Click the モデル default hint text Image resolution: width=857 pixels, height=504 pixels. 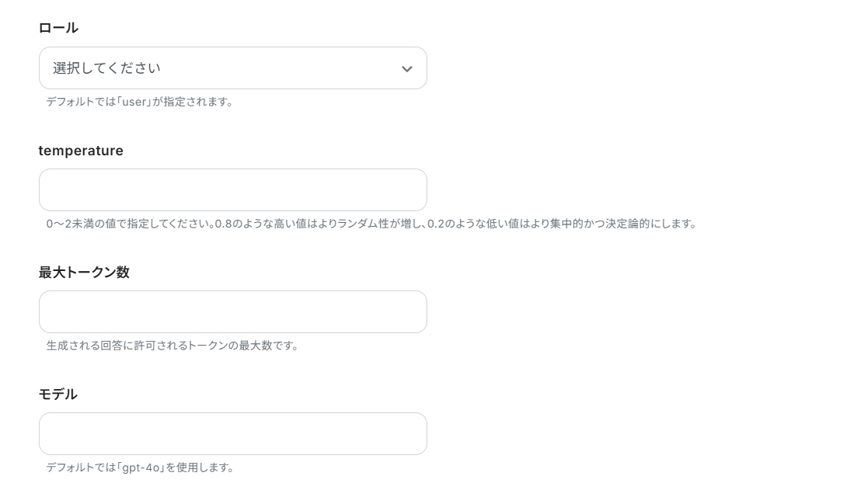coord(140,468)
